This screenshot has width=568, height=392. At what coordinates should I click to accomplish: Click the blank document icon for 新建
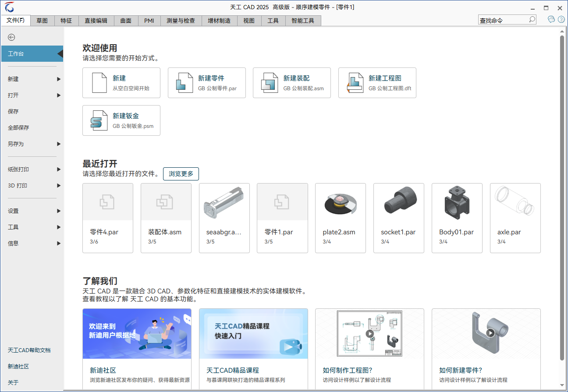point(99,83)
